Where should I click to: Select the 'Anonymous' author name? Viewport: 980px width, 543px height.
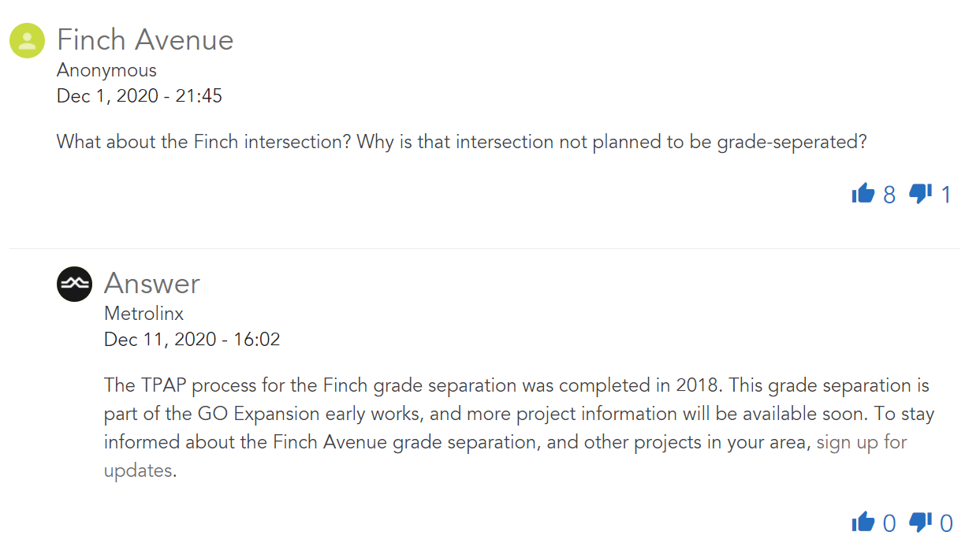(106, 70)
